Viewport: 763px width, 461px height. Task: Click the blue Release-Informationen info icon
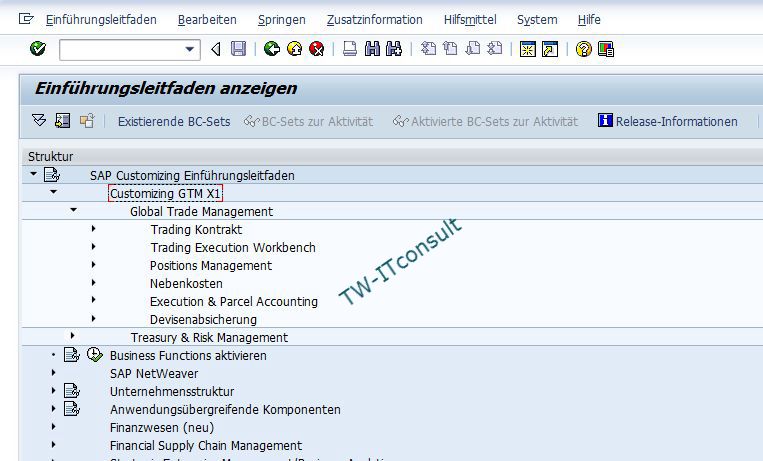605,120
